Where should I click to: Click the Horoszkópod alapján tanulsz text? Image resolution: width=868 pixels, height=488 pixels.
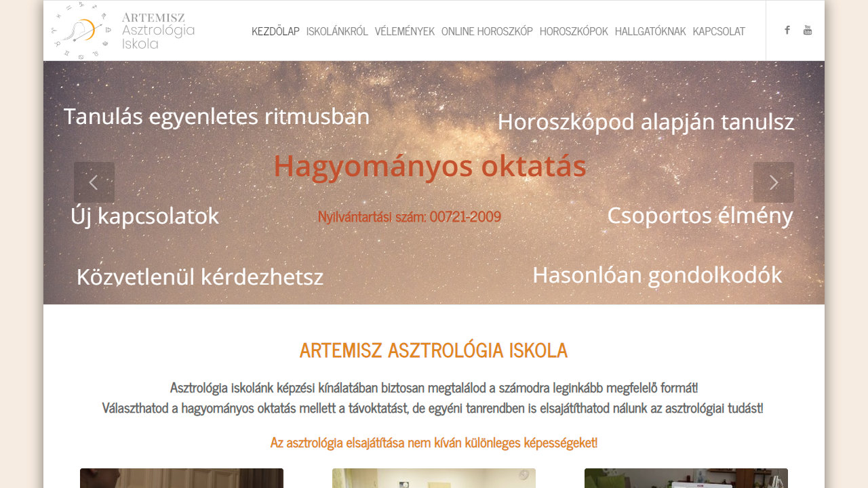tap(646, 122)
